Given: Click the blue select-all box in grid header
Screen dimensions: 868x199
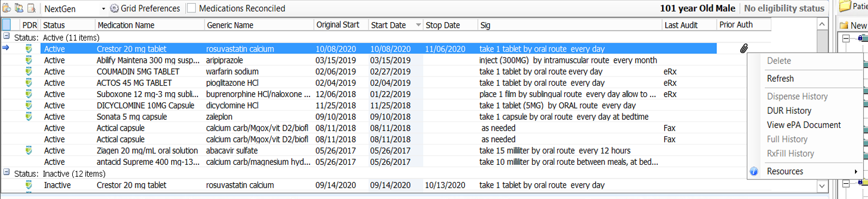Looking at the screenshot, I should tap(7, 24).
